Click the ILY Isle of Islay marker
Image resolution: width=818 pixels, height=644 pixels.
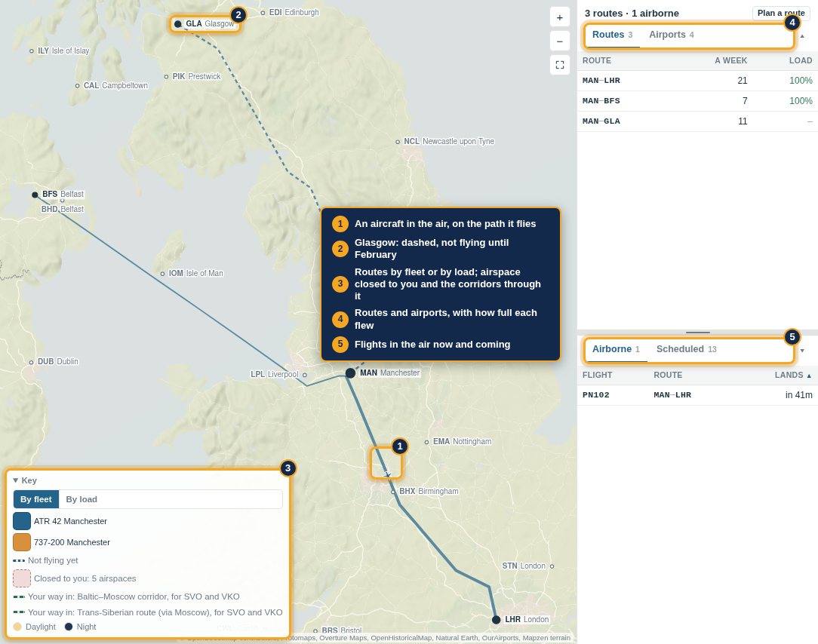pos(31,51)
